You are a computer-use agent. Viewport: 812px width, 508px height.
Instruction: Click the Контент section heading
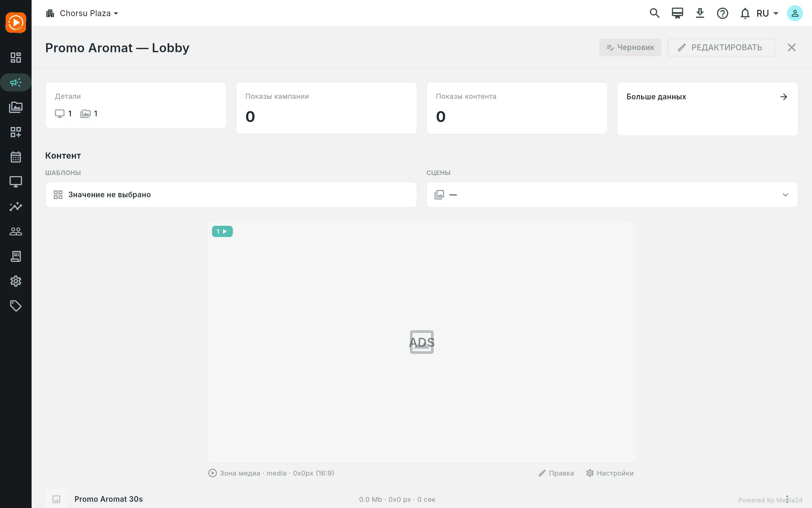[x=63, y=156]
